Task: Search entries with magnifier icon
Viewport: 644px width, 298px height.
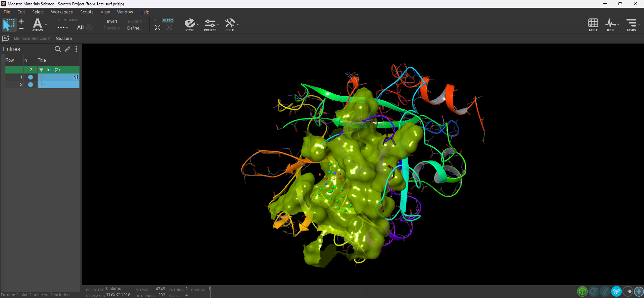Action: (x=57, y=49)
